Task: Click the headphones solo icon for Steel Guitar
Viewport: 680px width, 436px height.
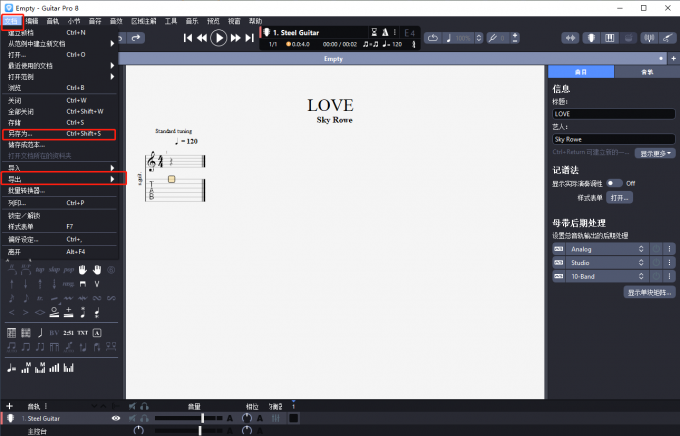Action: point(146,418)
